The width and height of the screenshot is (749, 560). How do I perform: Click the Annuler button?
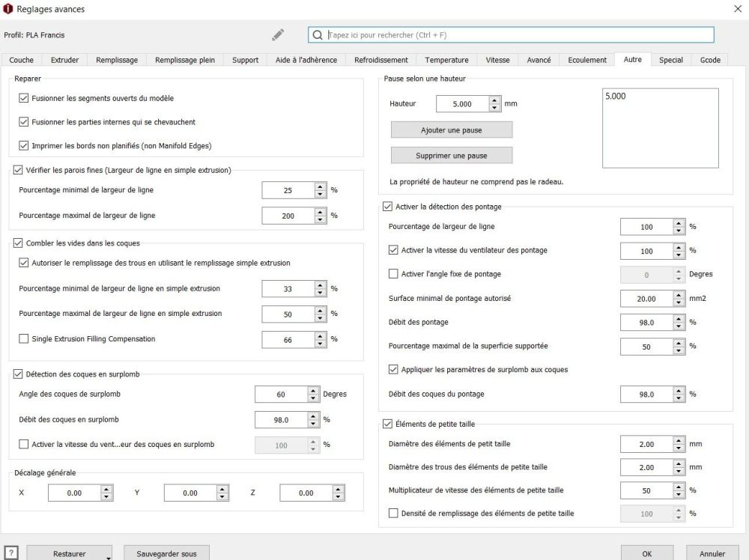pos(712,553)
